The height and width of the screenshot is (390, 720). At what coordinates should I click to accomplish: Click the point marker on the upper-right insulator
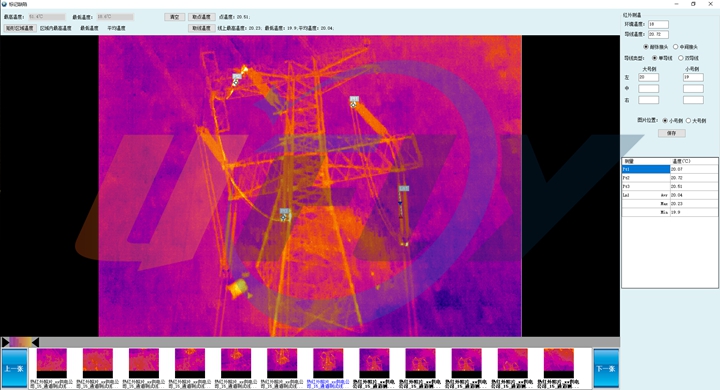tap(354, 104)
